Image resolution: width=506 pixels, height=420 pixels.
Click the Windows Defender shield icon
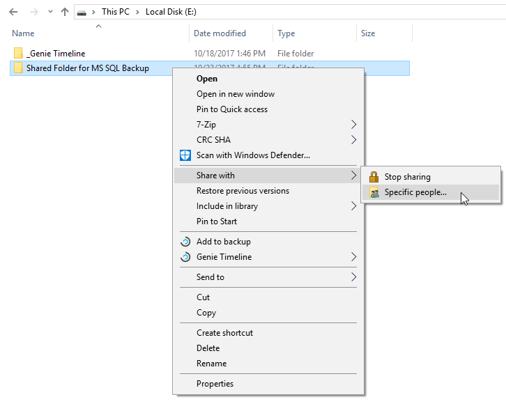[x=185, y=155]
